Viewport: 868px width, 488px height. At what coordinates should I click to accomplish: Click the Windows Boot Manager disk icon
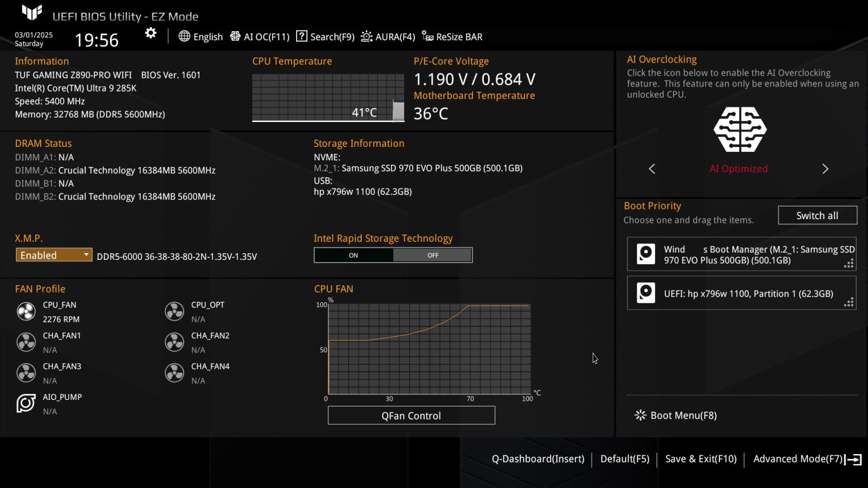(x=646, y=254)
